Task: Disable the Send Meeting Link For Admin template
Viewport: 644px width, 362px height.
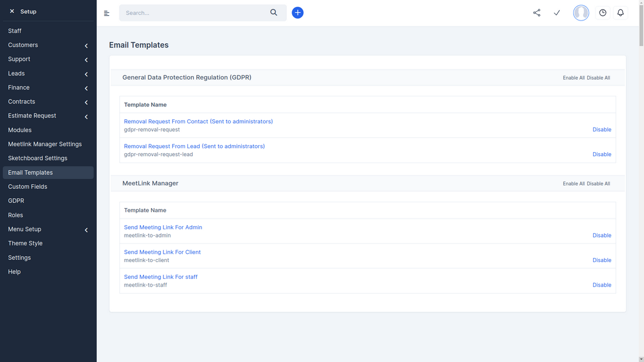Action: pos(602,235)
